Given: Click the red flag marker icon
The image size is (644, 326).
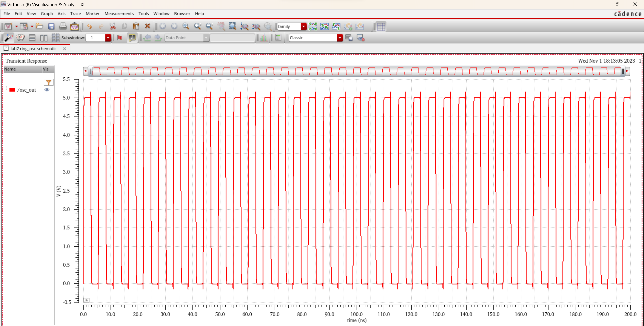Looking at the screenshot, I should (120, 38).
